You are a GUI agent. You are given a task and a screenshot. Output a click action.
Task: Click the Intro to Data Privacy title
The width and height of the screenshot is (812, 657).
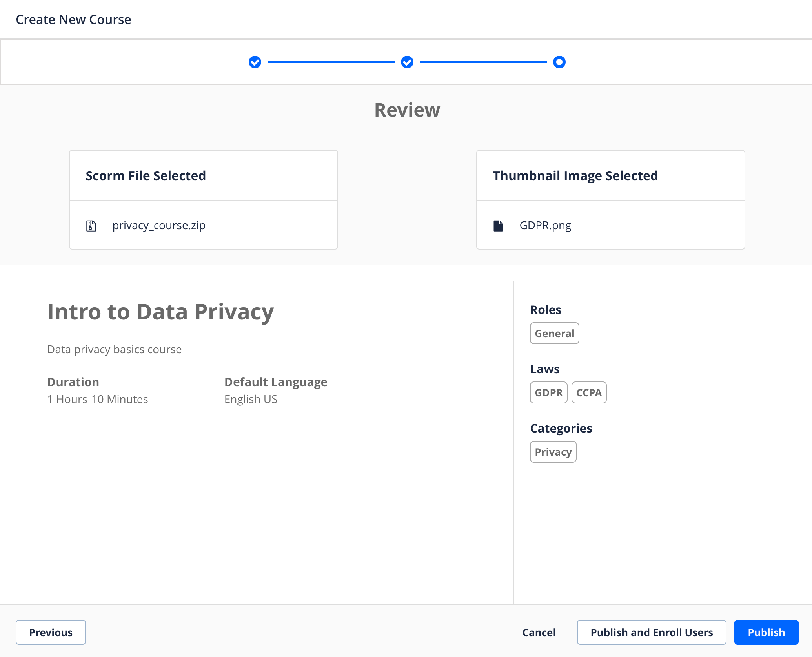click(160, 312)
